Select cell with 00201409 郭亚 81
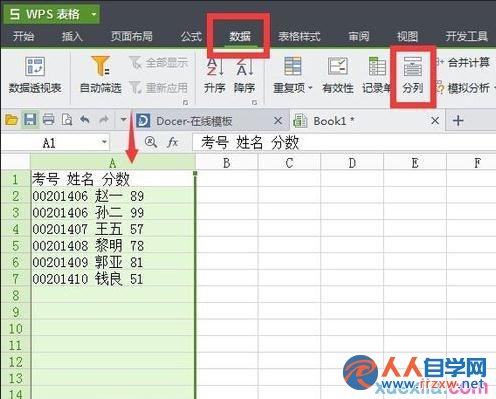The width and height of the screenshot is (496, 399). click(x=113, y=262)
